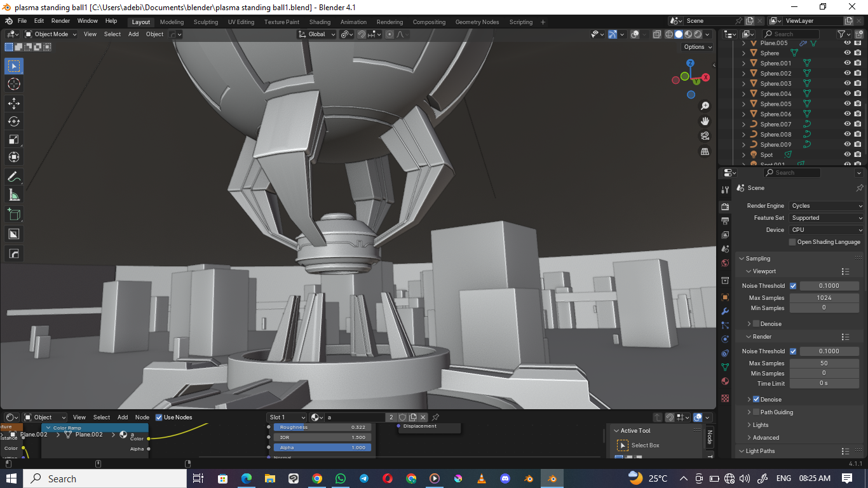Open the Object Data properties tab
The width and height of the screenshot is (868, 488).
(725, 367)
